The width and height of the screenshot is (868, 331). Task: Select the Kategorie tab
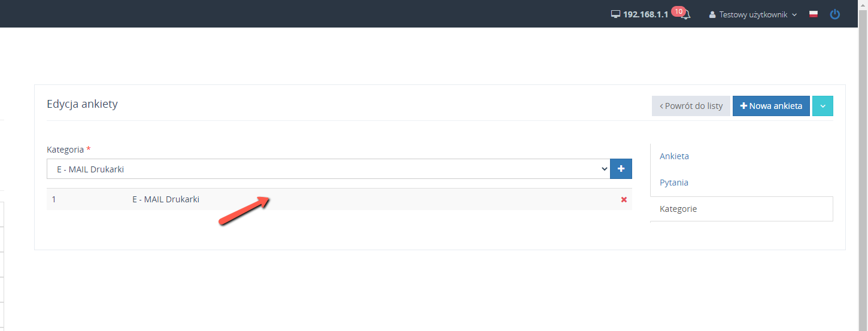[x=678, y=209]
